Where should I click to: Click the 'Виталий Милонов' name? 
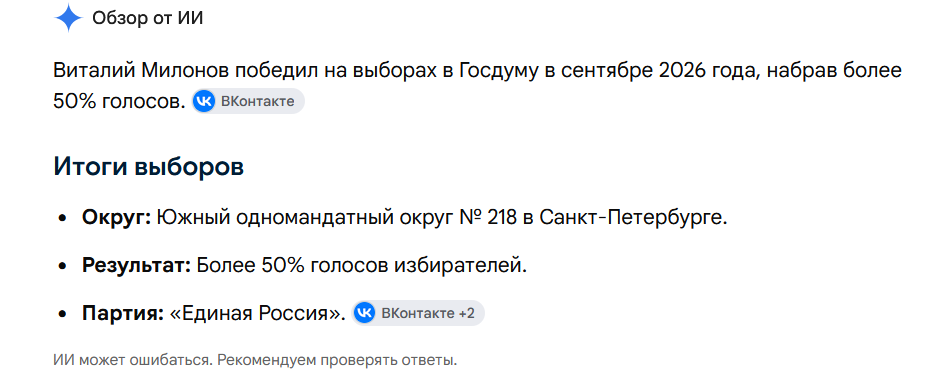(x=141, y=71)
